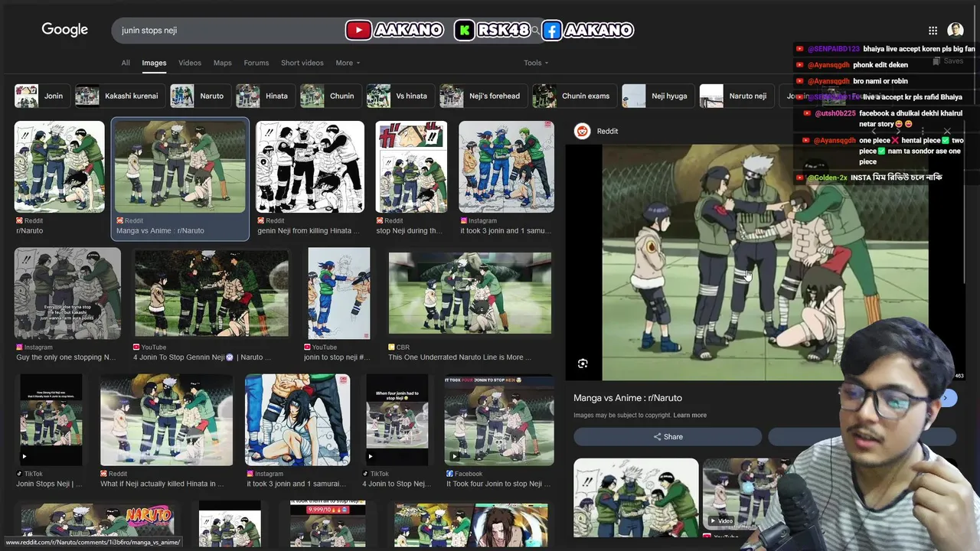Screen dimensions: 980x551
Task: Switch to the Videos tab
Action: tap(190, 63)
